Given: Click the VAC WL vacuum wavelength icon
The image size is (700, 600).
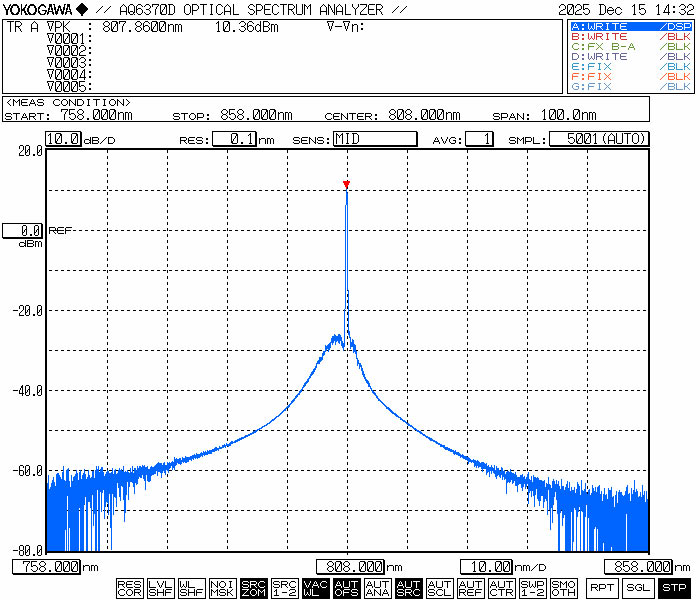Looking at the screenshot, I should (315, 588).
